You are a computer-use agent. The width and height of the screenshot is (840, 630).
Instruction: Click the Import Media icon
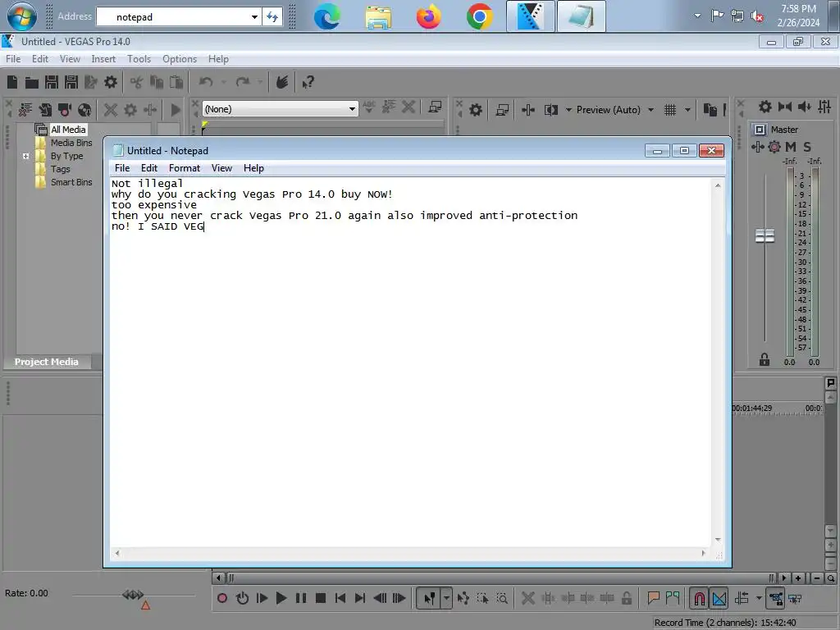point(45,110)
